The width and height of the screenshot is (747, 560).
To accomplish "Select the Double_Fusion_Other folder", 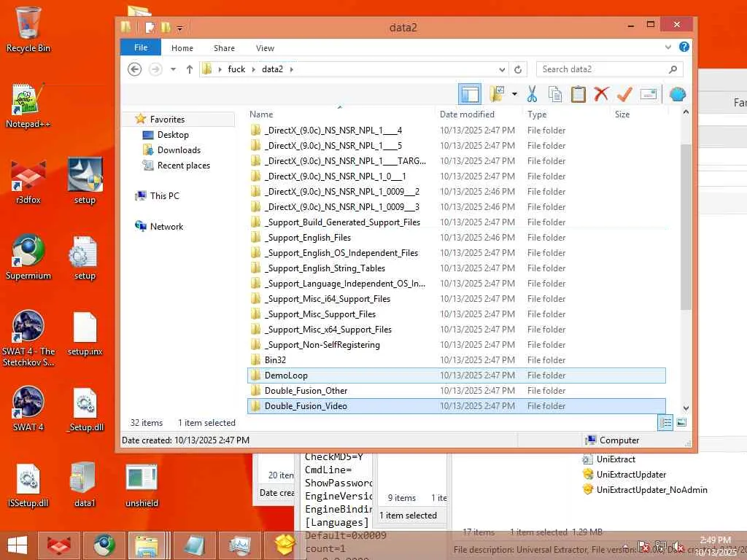I will tap(457, 391).
